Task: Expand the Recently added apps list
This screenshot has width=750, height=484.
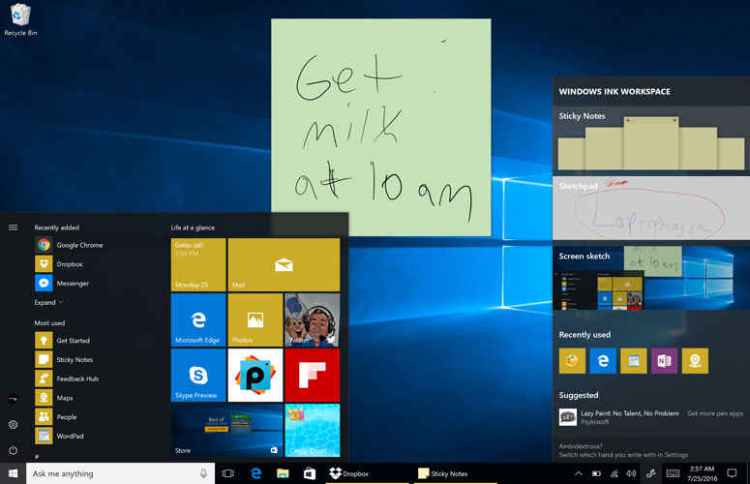Action: [48, 302]
